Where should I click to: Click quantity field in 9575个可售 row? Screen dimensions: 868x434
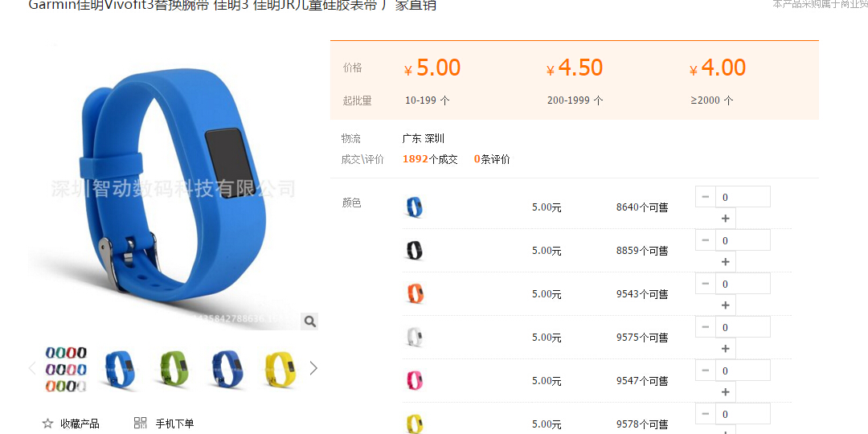(x=743, y=326)
